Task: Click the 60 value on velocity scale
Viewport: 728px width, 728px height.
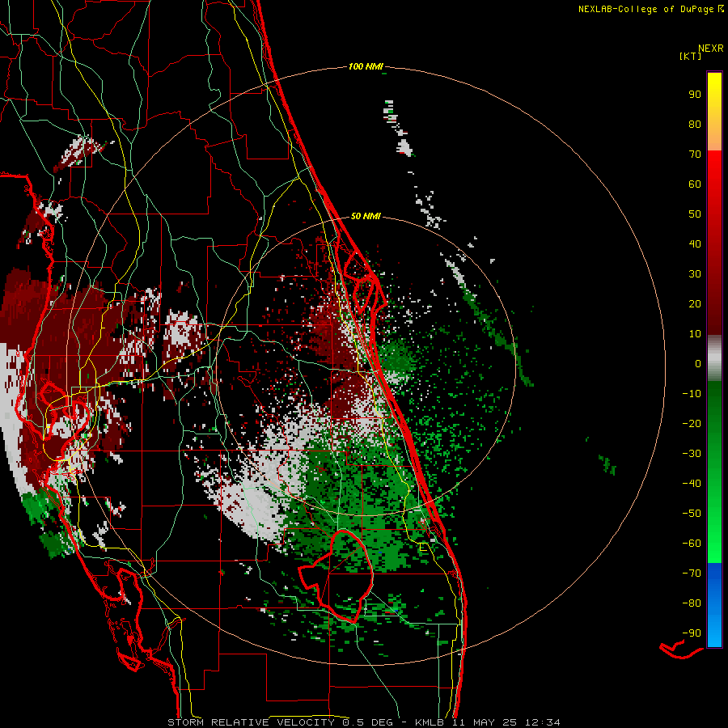Action: (x=695, y=184)
